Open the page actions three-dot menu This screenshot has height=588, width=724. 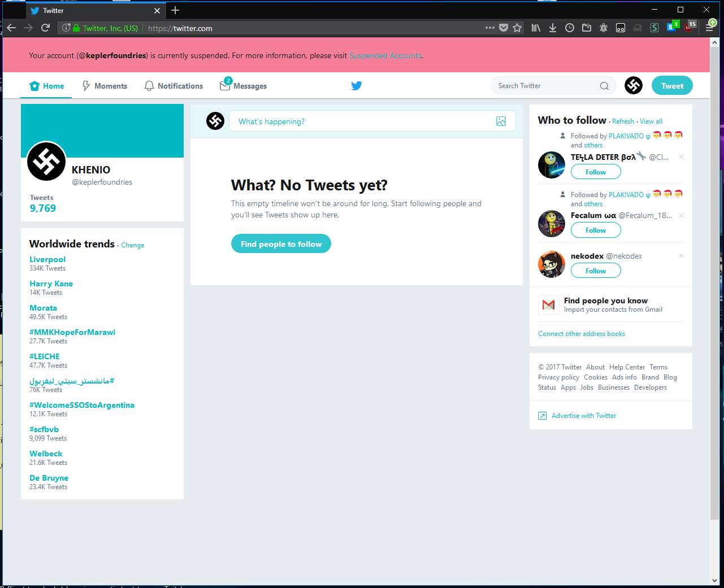pyautogui.click(x=489, y=28)
